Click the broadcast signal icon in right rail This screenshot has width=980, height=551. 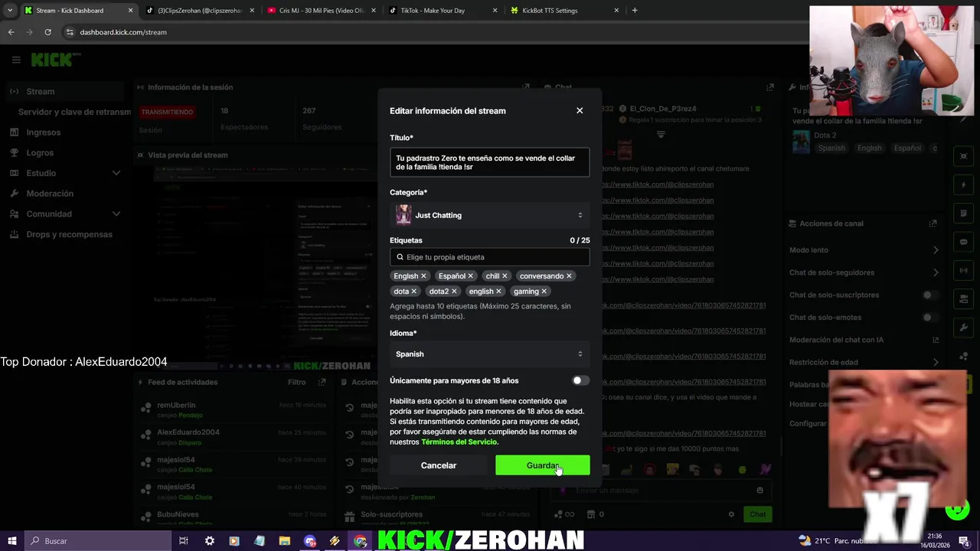[x=964, y=270]
